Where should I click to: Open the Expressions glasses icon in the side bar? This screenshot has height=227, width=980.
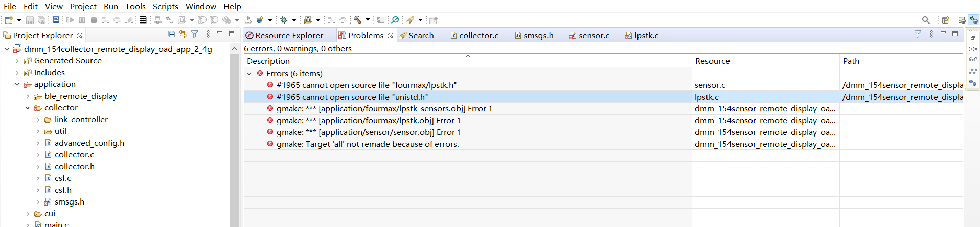coord(973,60)
